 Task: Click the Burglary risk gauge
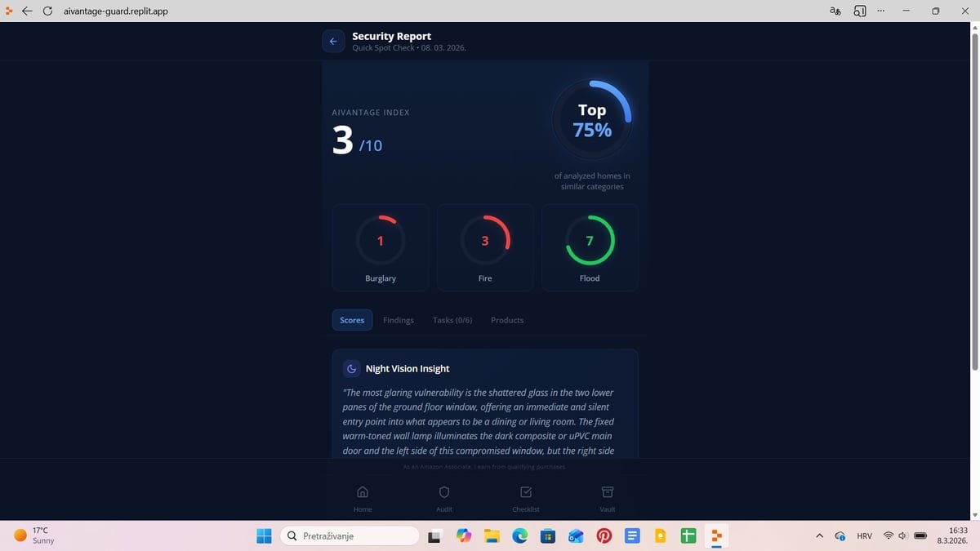(380, 241)
